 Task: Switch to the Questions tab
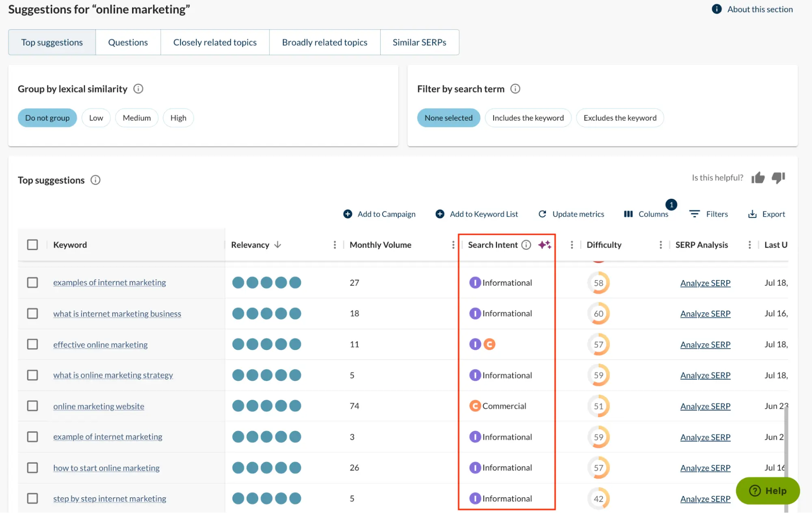click(128, 42)
